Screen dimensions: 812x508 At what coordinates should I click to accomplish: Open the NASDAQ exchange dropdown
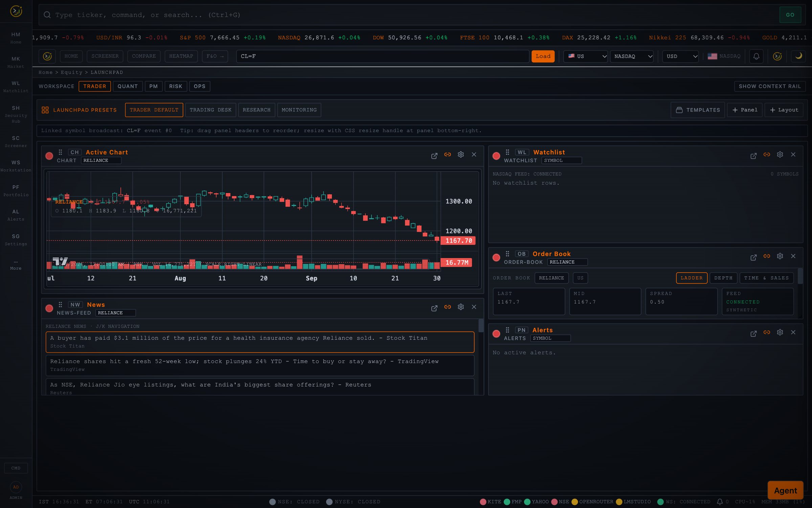coord(632,56)
